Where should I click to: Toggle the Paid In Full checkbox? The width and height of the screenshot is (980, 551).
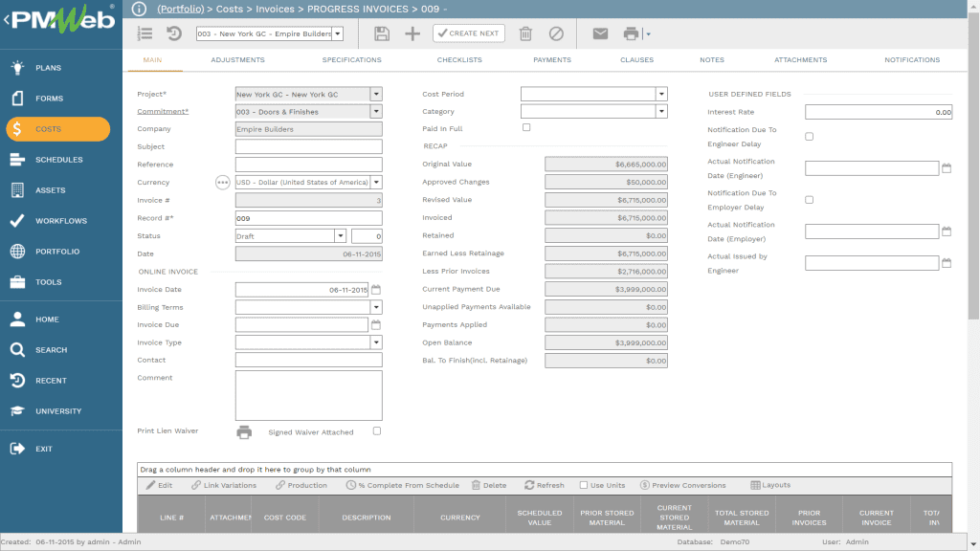[x=526, y=127]
